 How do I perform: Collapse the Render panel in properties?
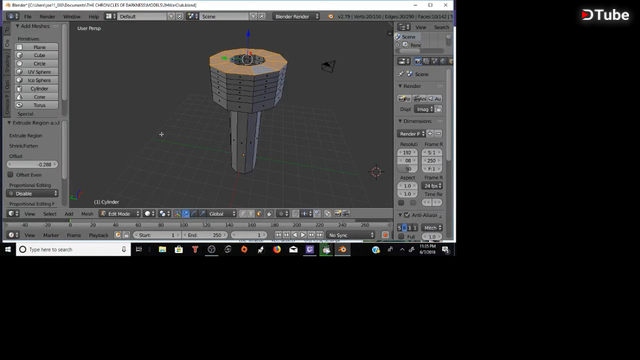coord(400,86)
